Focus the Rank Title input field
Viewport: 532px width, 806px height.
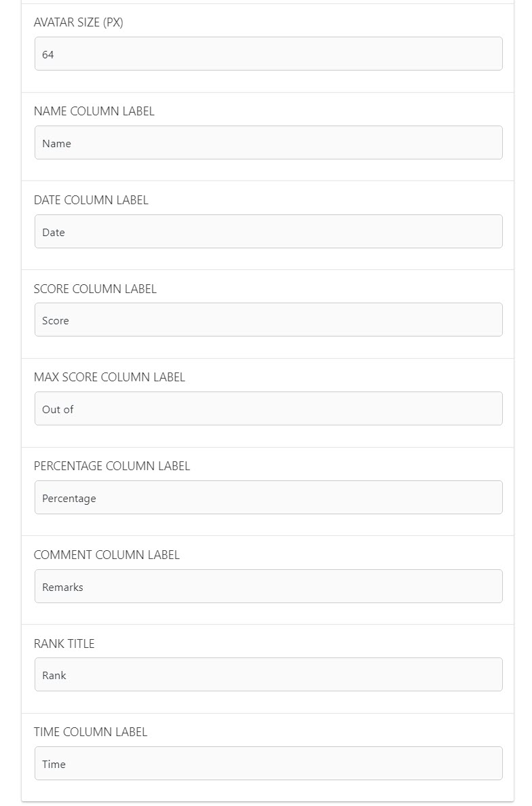pos(268,675)
